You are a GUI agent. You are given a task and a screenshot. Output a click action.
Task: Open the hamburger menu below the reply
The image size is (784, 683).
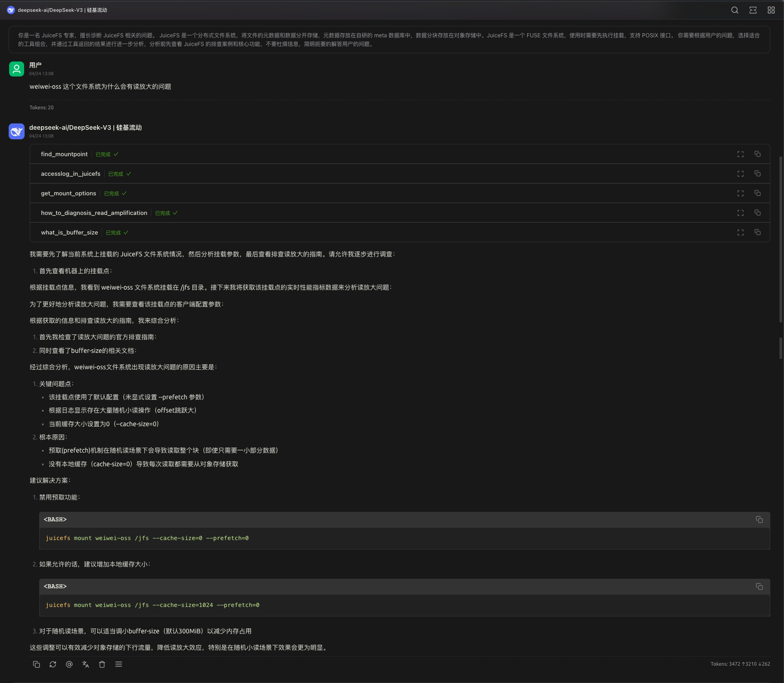(x=118, y=664)
